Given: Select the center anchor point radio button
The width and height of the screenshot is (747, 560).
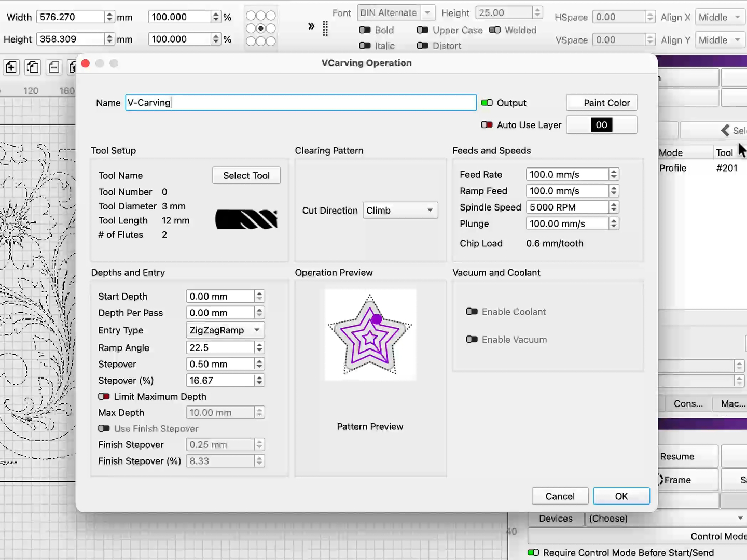Looking at the screenshot, I should [261, 29].
